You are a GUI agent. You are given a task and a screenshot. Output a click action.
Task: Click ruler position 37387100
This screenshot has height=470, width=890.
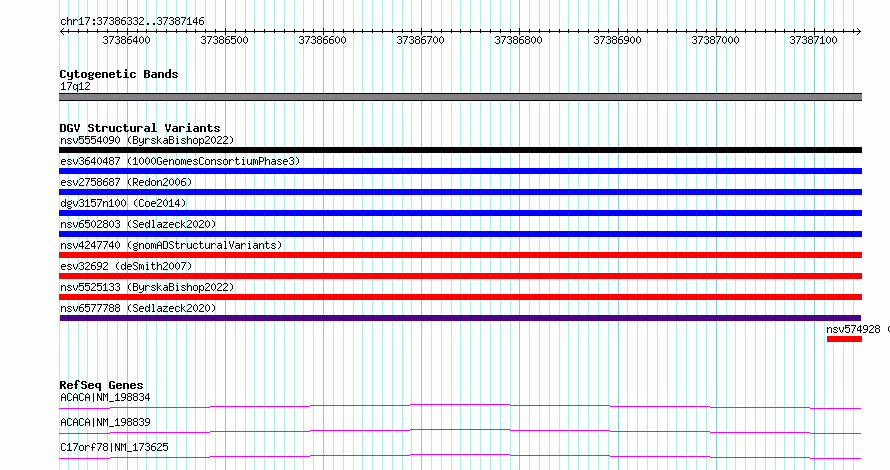click(813, 40)
